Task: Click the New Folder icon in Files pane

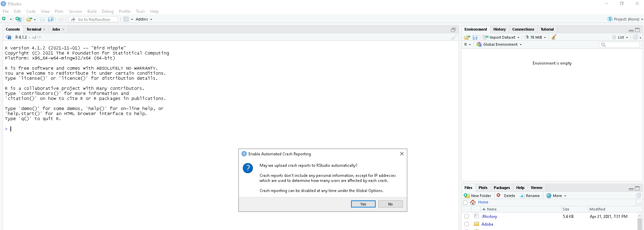Action: point(467,195)
